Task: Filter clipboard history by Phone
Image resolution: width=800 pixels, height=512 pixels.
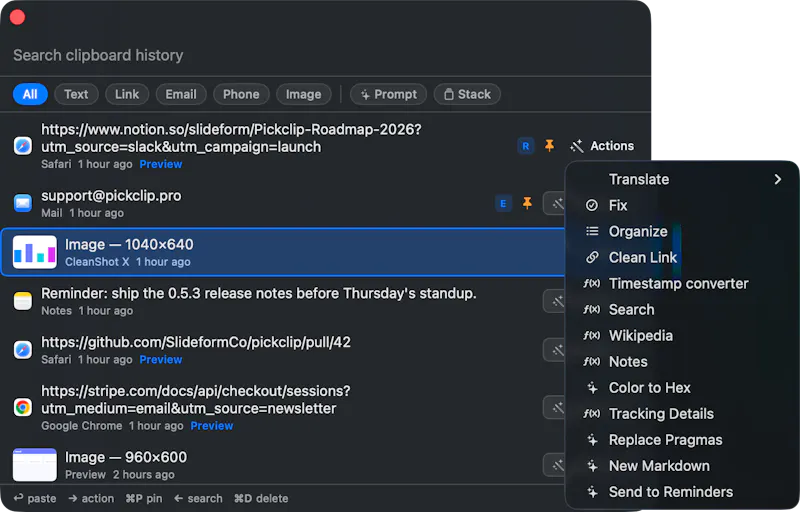Action: 241,94
